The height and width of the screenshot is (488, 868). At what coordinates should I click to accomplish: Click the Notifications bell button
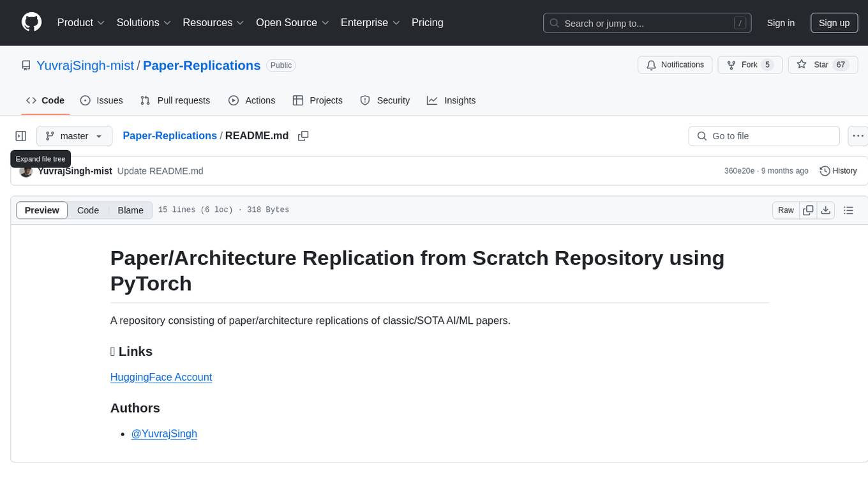[675, 65]
